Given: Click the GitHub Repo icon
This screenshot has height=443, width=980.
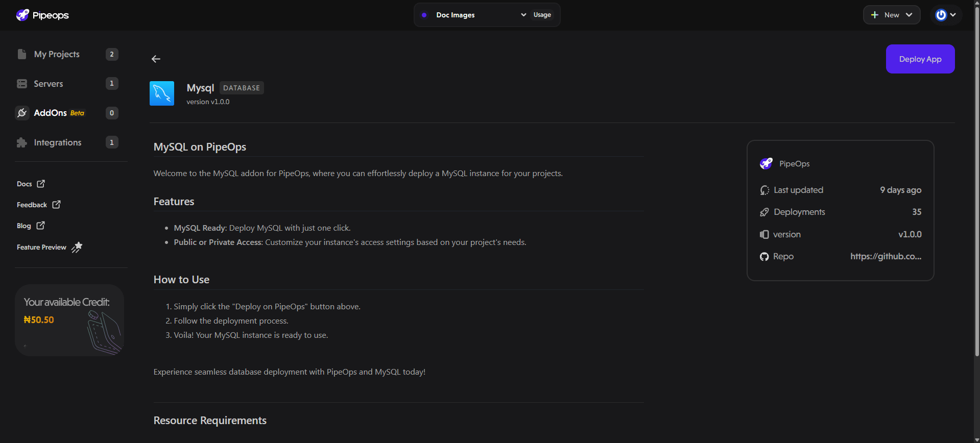Looking at the screenshot, I should point(764,257).
